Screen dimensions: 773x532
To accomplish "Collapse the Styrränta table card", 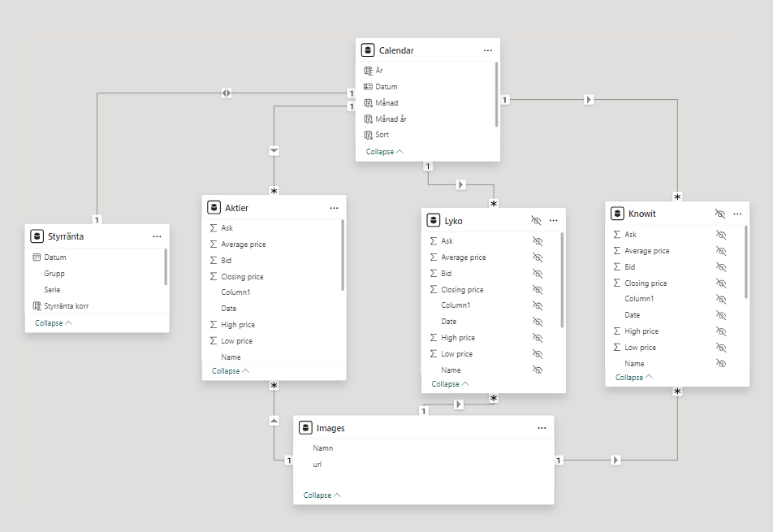I will click(x=54, y=323).
